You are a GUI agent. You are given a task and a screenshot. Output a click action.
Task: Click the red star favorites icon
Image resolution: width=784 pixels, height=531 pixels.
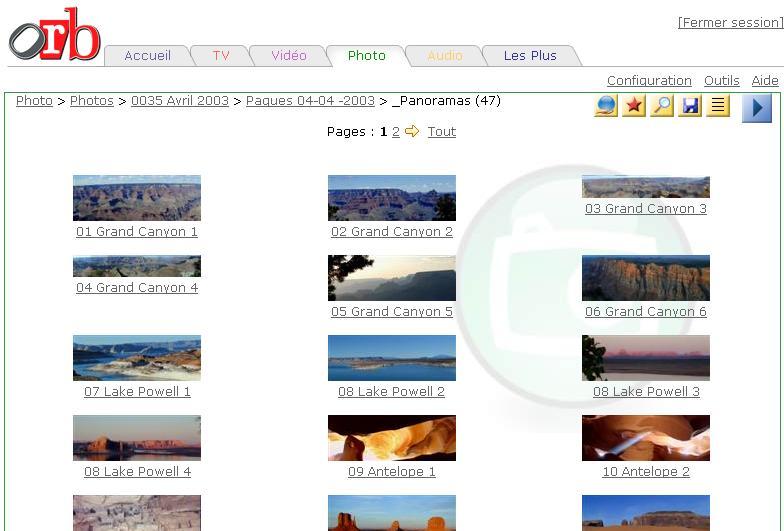(634, 106)
